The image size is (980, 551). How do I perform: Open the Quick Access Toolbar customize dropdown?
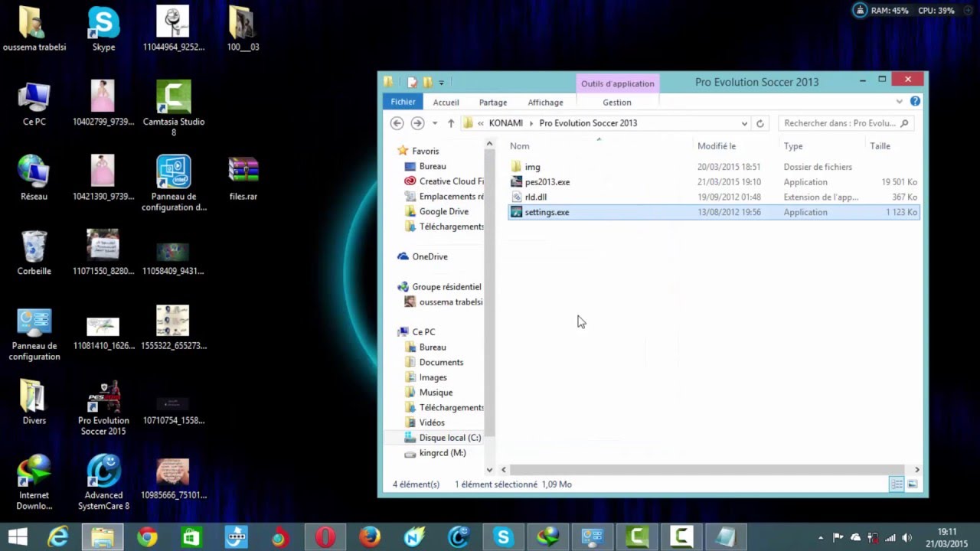click(442, 82)
